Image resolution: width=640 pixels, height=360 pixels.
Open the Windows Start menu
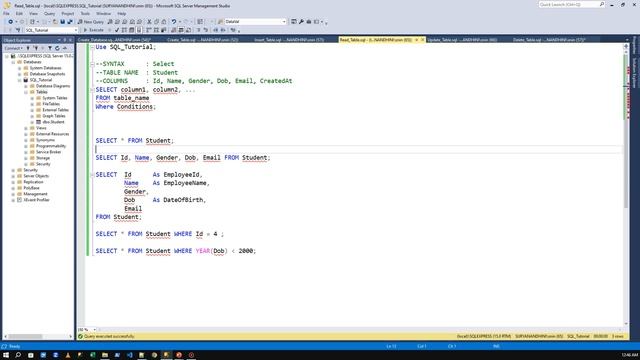[6, 355]
